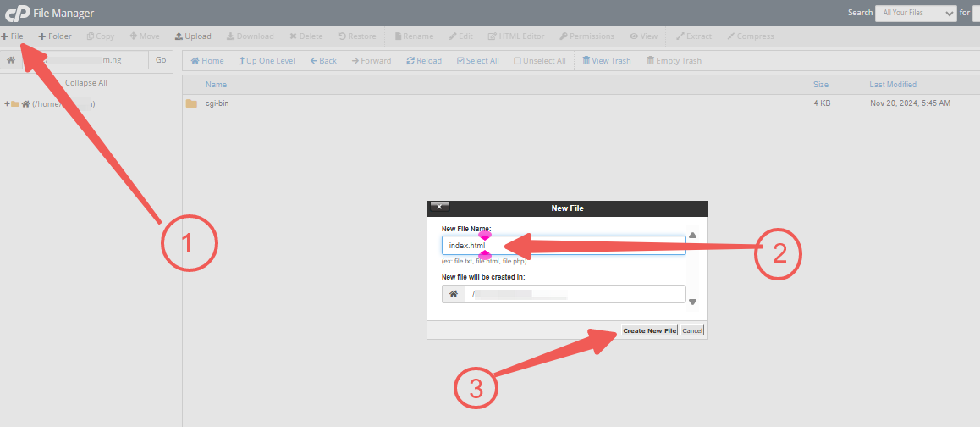The height and width of the screenshot is (427, 980).
Task: Create a new file with + File
Action: pos(13,36)
